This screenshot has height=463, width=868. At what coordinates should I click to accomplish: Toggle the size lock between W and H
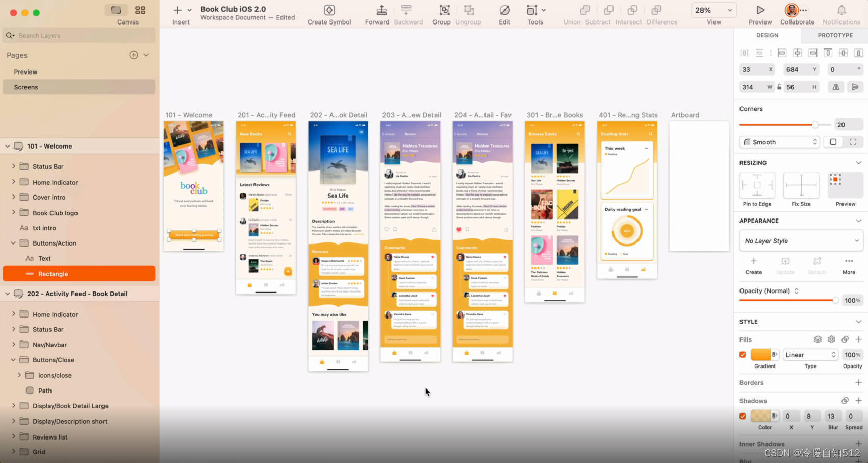click(x=779, y=87)
